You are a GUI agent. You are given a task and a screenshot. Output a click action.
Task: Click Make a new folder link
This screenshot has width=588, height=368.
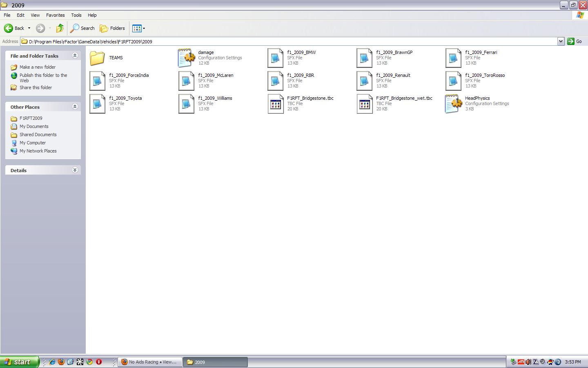coord(37,67)
